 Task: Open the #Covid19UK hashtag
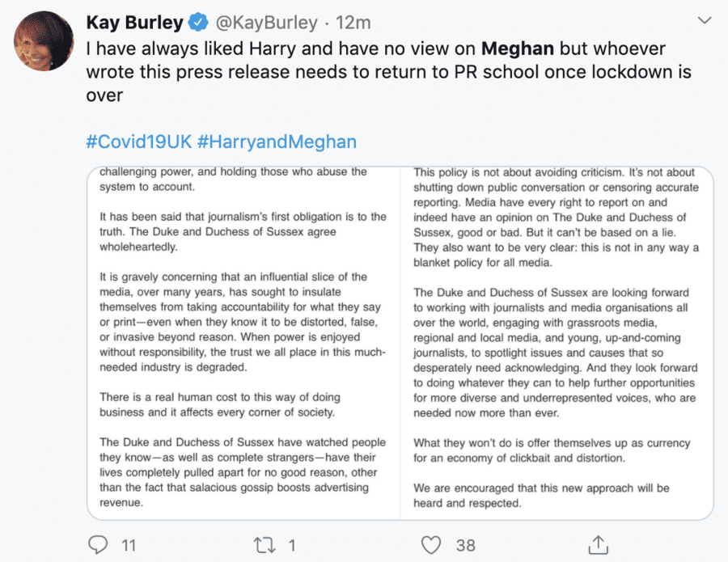pyautogui.click(x=138, y=142)
